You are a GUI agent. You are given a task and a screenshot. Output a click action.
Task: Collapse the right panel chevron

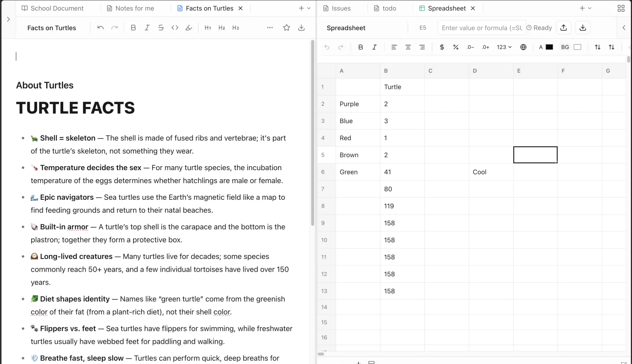tap(624, 28)
